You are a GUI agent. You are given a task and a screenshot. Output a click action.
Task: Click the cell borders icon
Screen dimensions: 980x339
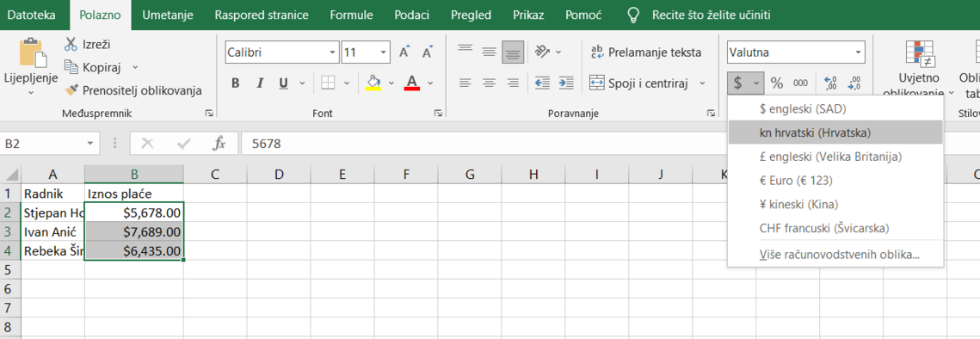point(328,83)
